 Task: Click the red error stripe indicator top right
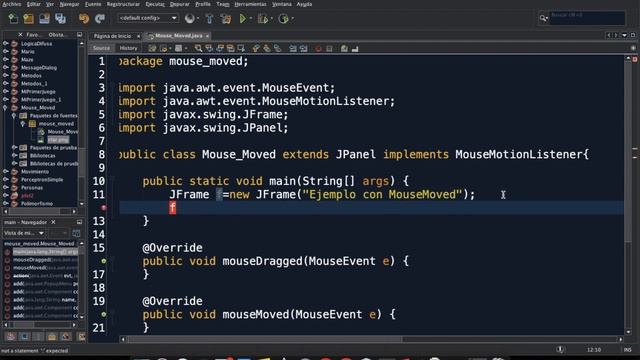pyautogui.click(x=635, y=60)
